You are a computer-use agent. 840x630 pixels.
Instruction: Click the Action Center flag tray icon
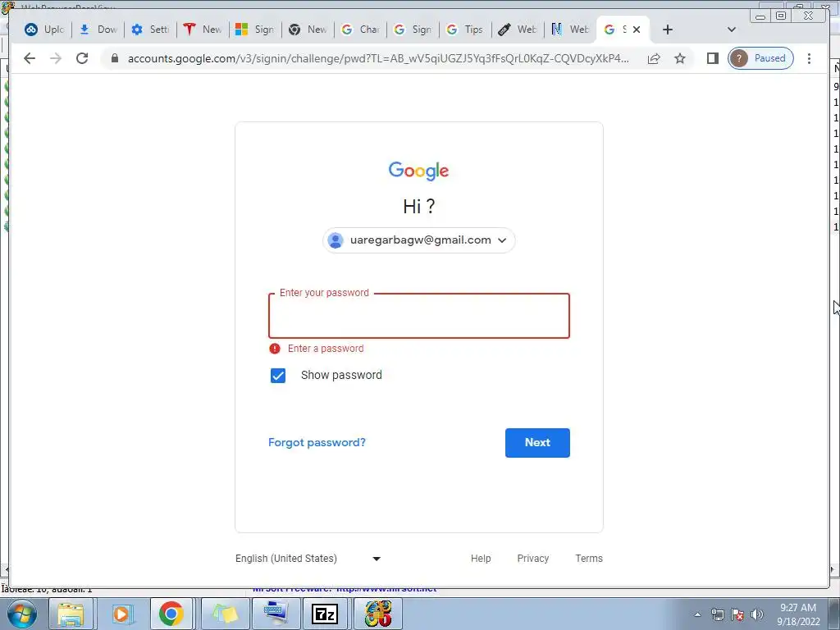tap(737, 614)
